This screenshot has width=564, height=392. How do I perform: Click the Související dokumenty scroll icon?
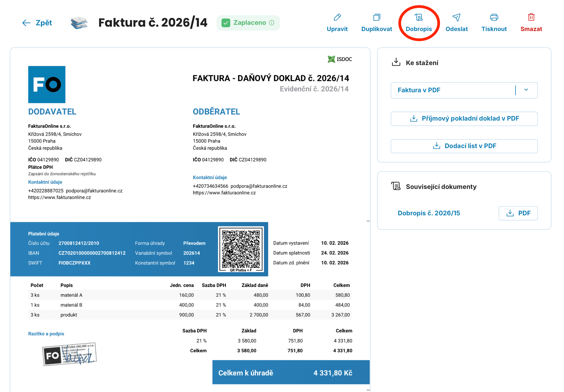[x=396, y=186]
